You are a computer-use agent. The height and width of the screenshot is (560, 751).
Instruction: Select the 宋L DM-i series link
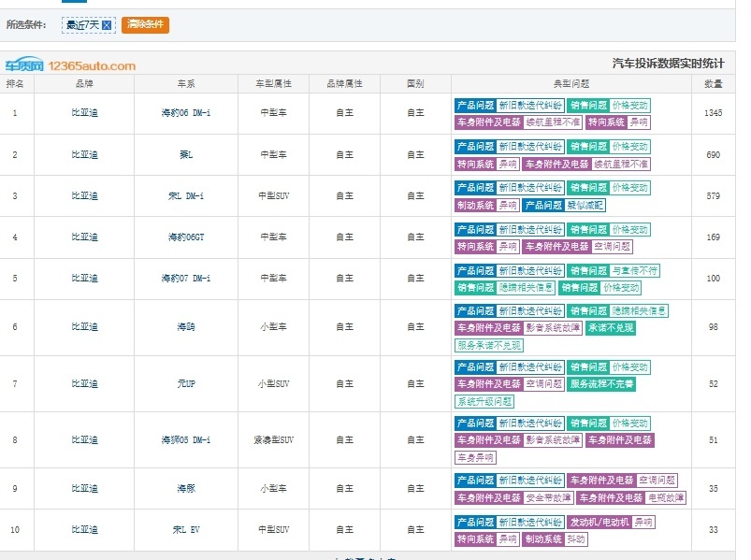tap(186, 195)
